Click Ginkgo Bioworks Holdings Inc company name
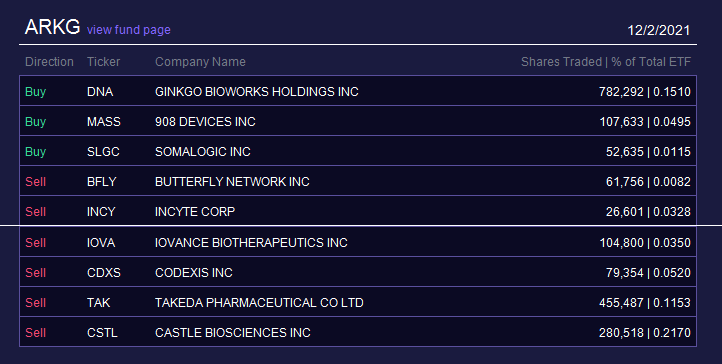The width and height of the screenshot is (722, 364). [x=256, y=92]
